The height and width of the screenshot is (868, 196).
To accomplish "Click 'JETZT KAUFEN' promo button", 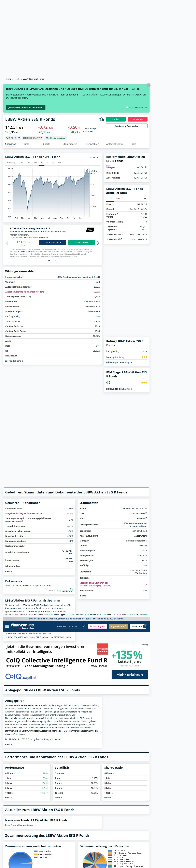I will point(81,243).
